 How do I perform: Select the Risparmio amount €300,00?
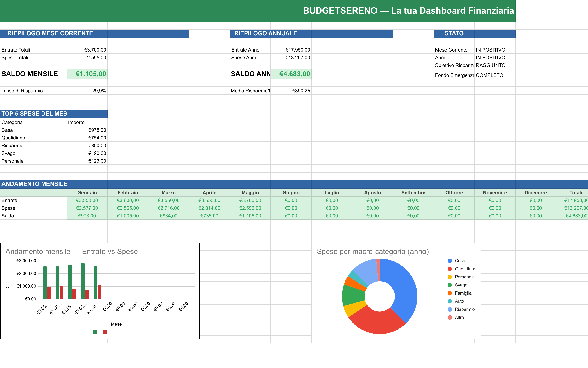[87, 146]
